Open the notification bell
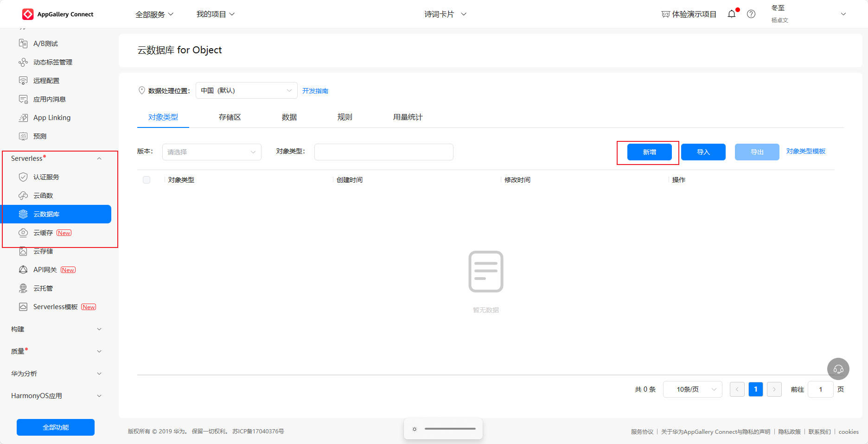Image resolution: width=868 pixels, height=444 pixels. 732,14
